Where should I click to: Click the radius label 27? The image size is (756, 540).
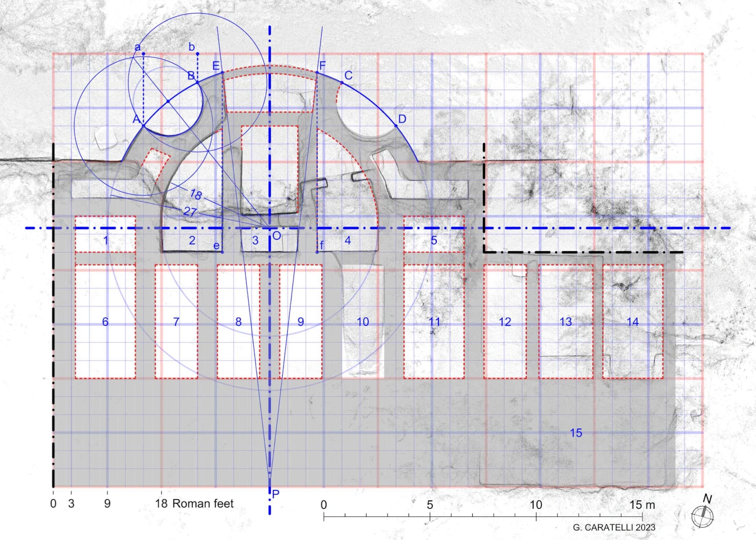[x=190, y=212]
